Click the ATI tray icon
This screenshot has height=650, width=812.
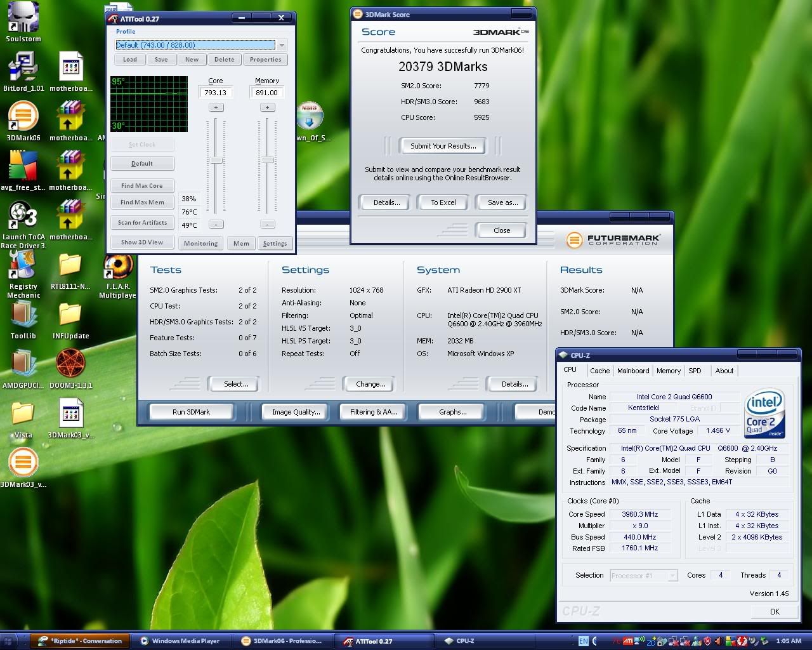pyautogui.click(x=627, y=640)
